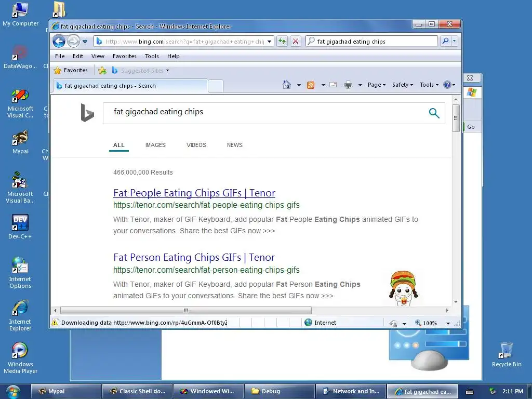
Task: Go back with the IE Back arrow
Action: (59, 42)
